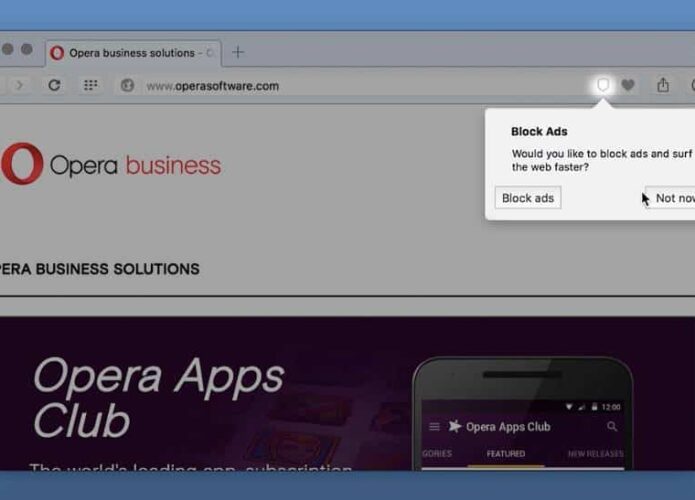Click the globe site info icon
Screen dimensions: 695x500
point(127,85)
